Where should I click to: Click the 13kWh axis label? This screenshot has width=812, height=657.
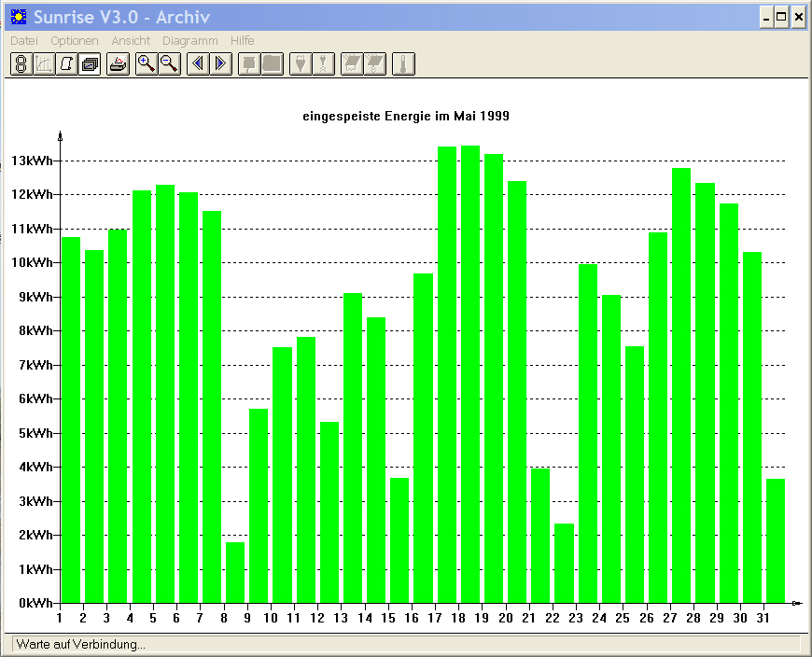[x=32, y=161]
